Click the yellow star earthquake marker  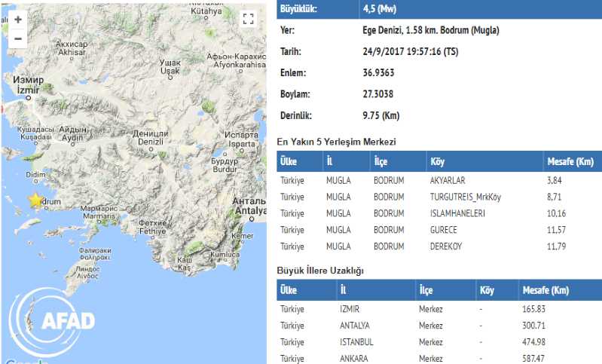tap(35, 200)
